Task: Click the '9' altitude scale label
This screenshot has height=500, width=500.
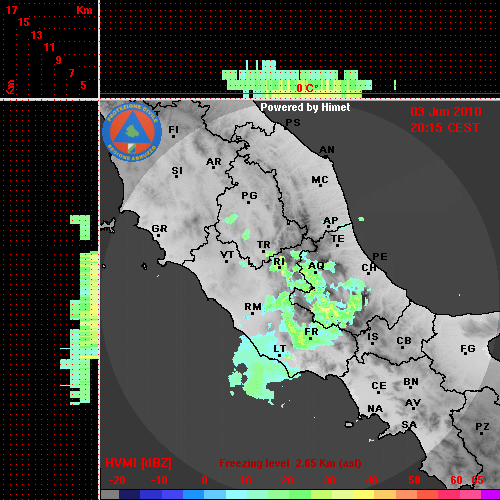Action: [x=59, y=60]
